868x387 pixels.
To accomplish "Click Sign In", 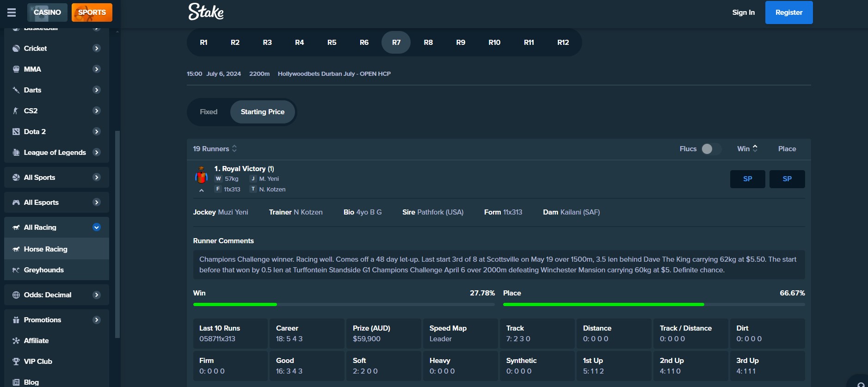I will pyautogui.click(x=743, y=12).
